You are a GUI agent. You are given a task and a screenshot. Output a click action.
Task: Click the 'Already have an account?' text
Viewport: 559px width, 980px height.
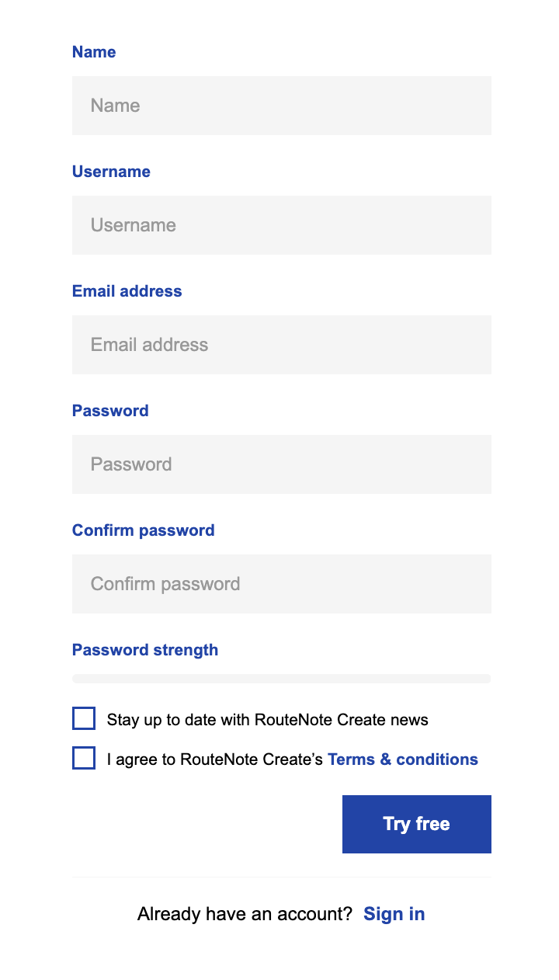[x=245, y=914]
